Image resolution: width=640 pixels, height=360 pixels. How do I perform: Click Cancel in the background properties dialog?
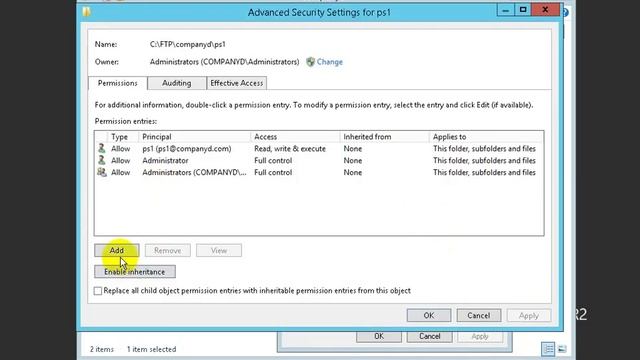tap(429, 336)
